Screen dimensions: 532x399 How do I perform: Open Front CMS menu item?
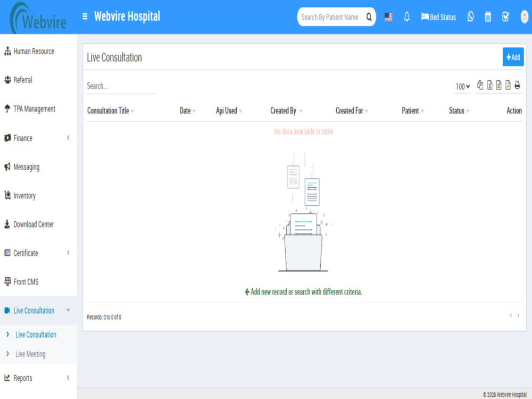tap(38, 281)
